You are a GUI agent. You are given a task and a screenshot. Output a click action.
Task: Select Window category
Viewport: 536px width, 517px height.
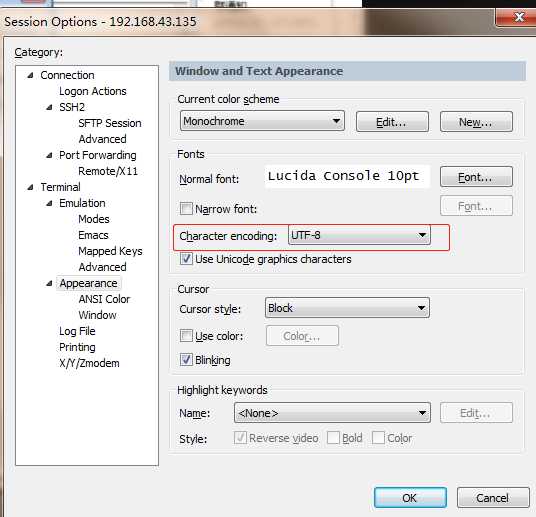click(97, 315)
